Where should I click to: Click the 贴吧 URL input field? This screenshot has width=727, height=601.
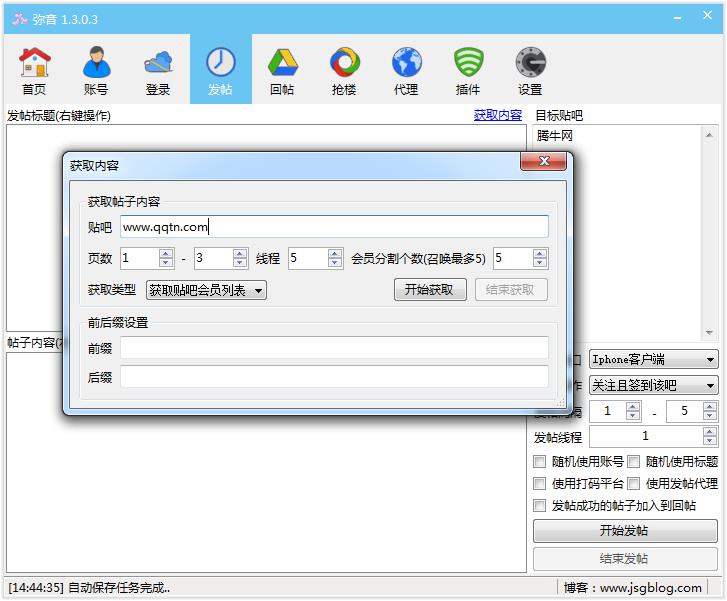pyautogui.click(x=334, y=227)
